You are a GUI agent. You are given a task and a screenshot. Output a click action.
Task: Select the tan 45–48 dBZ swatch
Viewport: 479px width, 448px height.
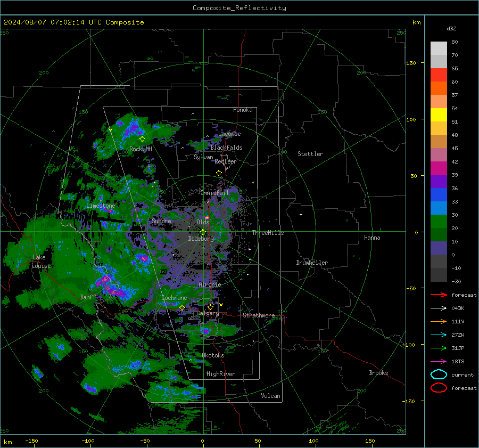pos(439,142)
